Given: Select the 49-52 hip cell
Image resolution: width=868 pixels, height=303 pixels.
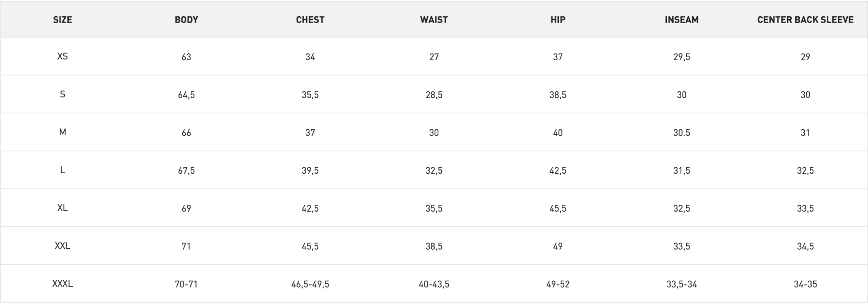Looking at the screenshot, I should 558,284.
